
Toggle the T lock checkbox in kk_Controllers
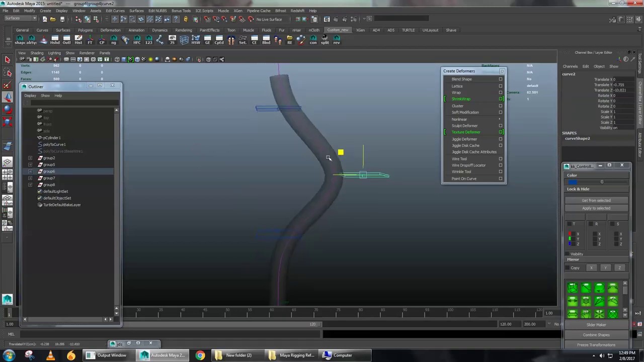pyautogui.click(x=569, y=224)
